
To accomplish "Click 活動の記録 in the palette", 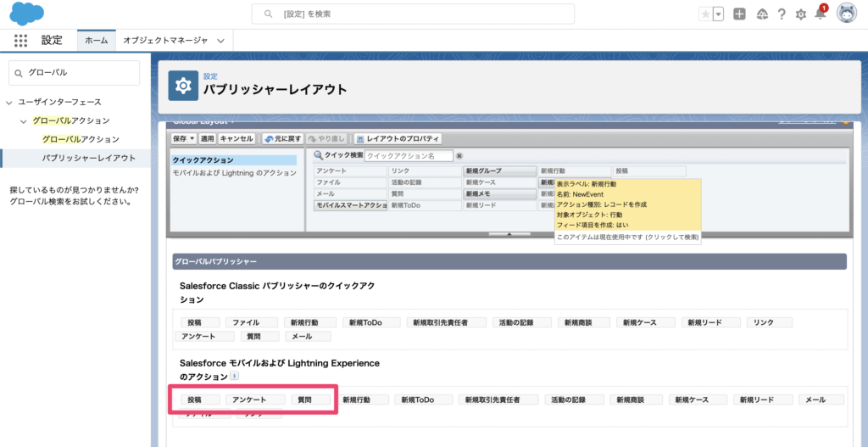I will [x=425, y=182].
